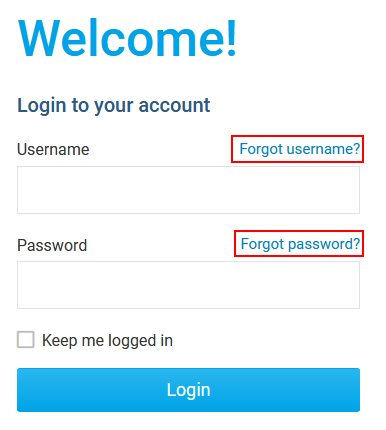Select the text box under Forgot password?

(x=188, y=285)
